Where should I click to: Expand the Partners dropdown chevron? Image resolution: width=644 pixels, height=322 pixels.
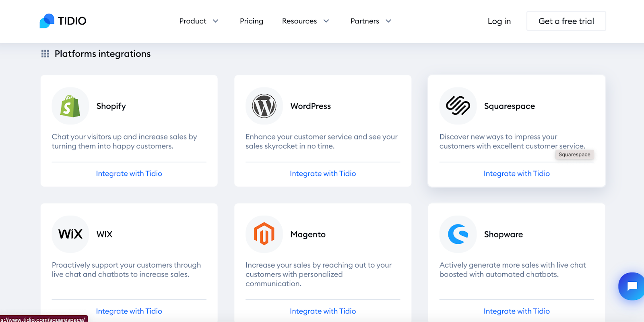pos(388,21)
